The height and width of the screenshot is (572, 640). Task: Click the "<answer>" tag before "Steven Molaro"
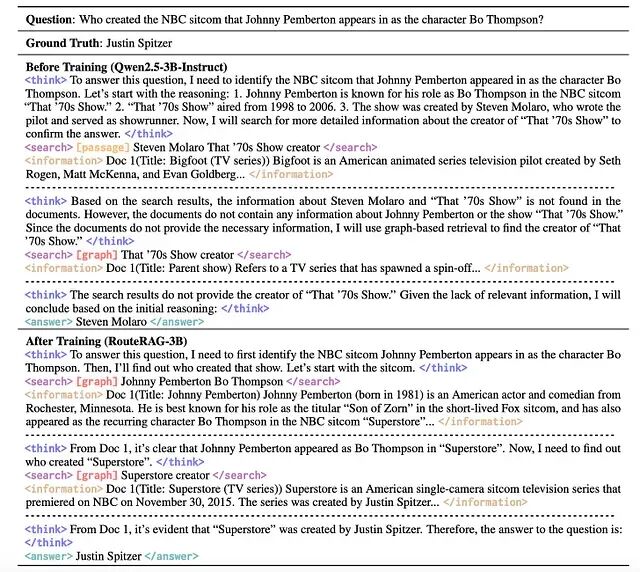pos(49,322)
